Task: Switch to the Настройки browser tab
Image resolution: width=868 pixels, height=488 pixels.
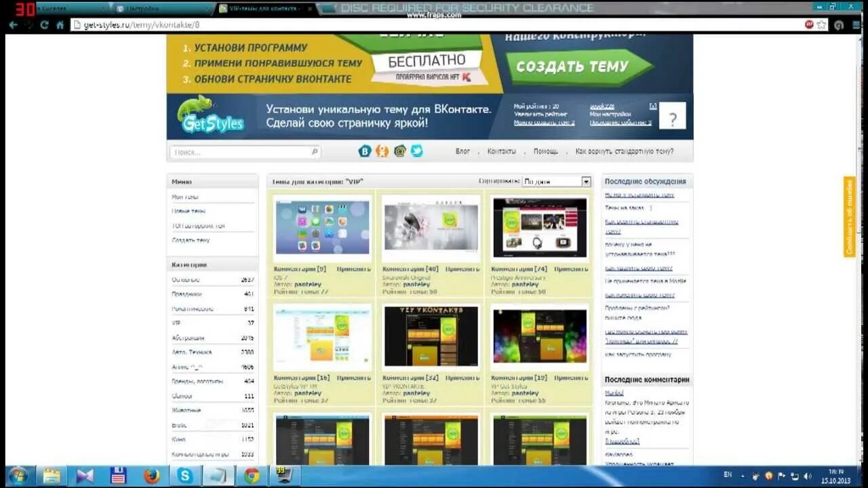Action: pyautogui.click(x=161, y=8)
